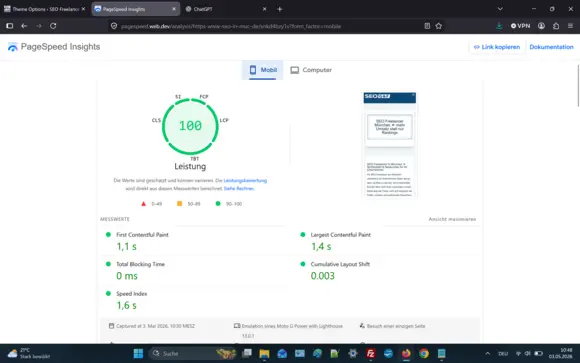Click the 1,1 s FCP value
Viewport: 580px width, 363px height.
click(127, 246)
